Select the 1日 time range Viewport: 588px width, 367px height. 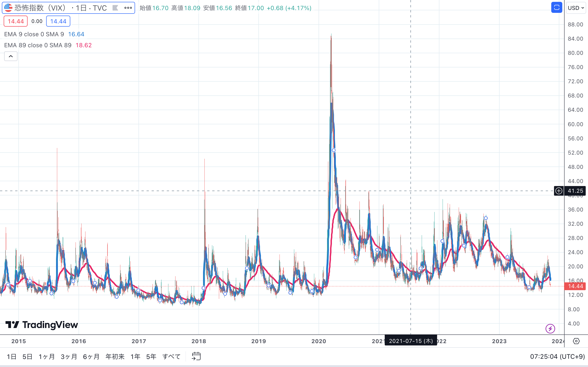11,356
